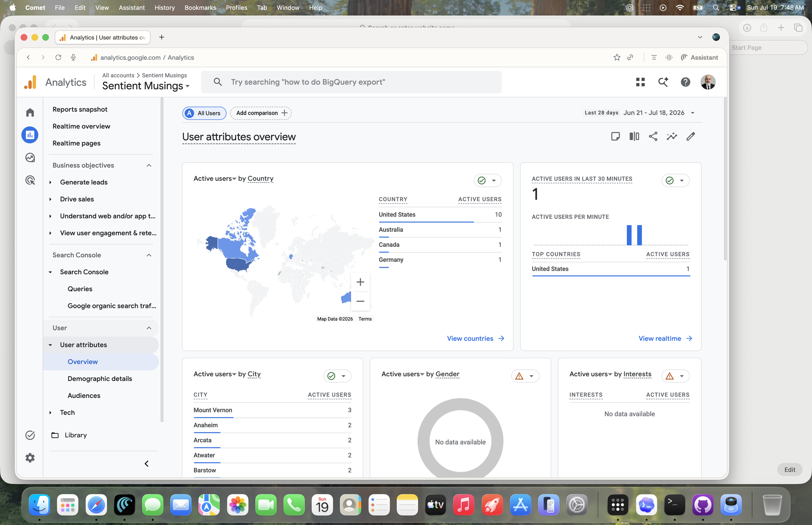Open System Settings from the Dock
The width and height of the screenshot is (812, 525).
577,505
